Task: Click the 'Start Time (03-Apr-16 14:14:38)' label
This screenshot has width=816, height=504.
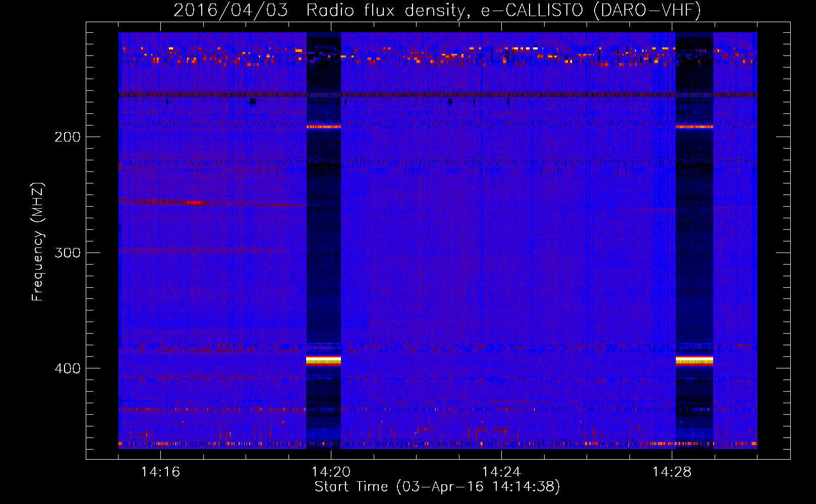Action: point(437,486)
